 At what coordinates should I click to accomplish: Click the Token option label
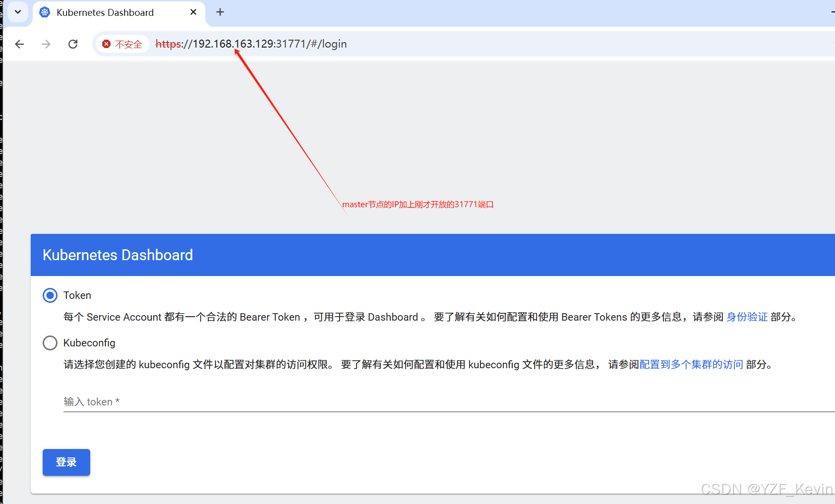pos(77,295)
